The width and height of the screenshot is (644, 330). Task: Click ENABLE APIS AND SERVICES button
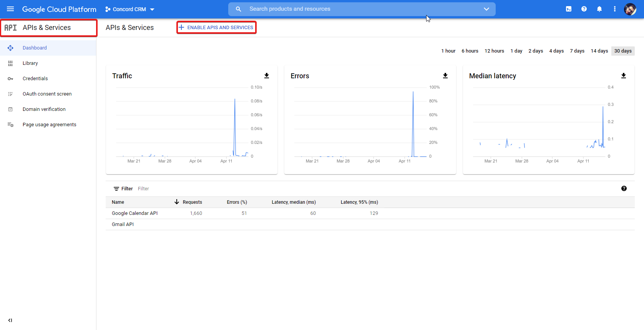(216, 27)
